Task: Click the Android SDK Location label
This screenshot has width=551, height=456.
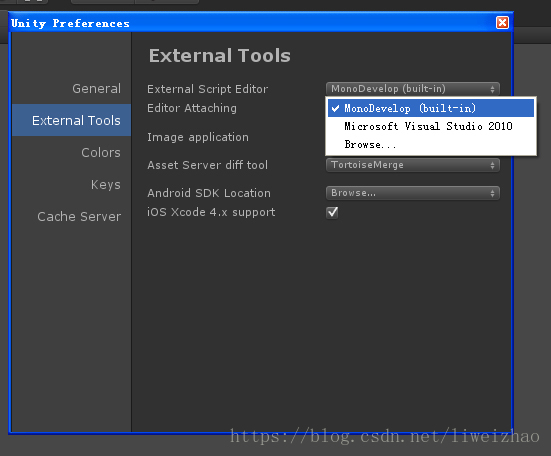Action: tap(209, 193)
